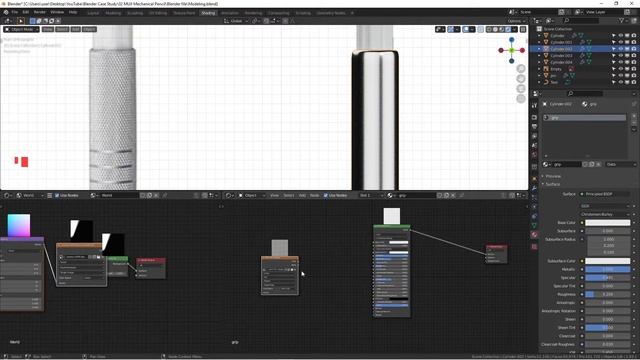This screenshot has width=640, height=360.
Task: Switch to the UV Editing workspace tab
Action: click(x=158, y=13)
